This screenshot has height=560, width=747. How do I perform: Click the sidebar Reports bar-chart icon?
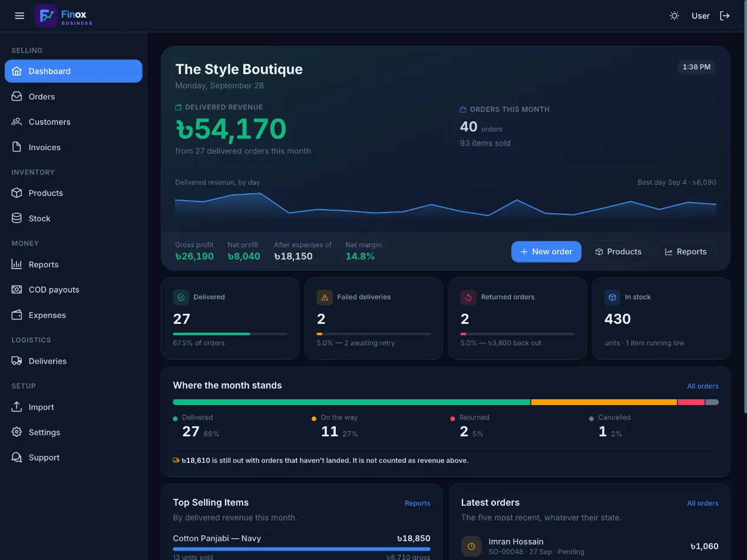pyautogui.click(x=17, y=264)
